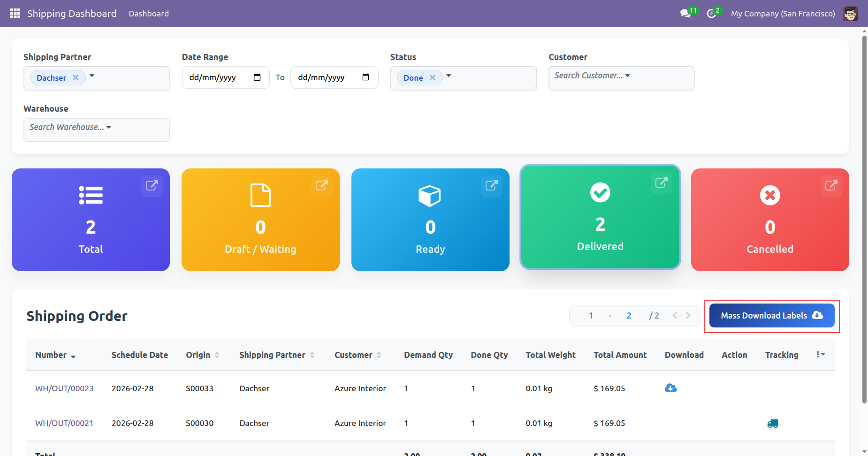Track shipment truck icon for WH/OUT/00021

pyautogui.click(x=772, y=424)
